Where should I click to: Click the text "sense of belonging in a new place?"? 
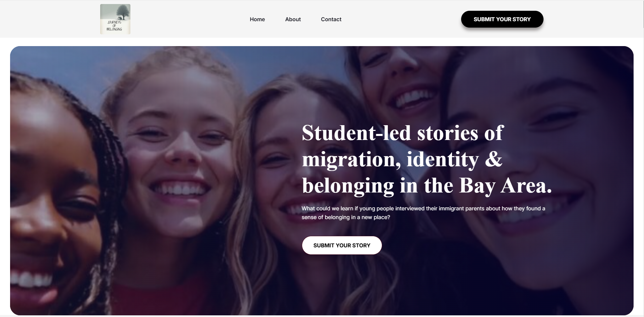(346, 217)
